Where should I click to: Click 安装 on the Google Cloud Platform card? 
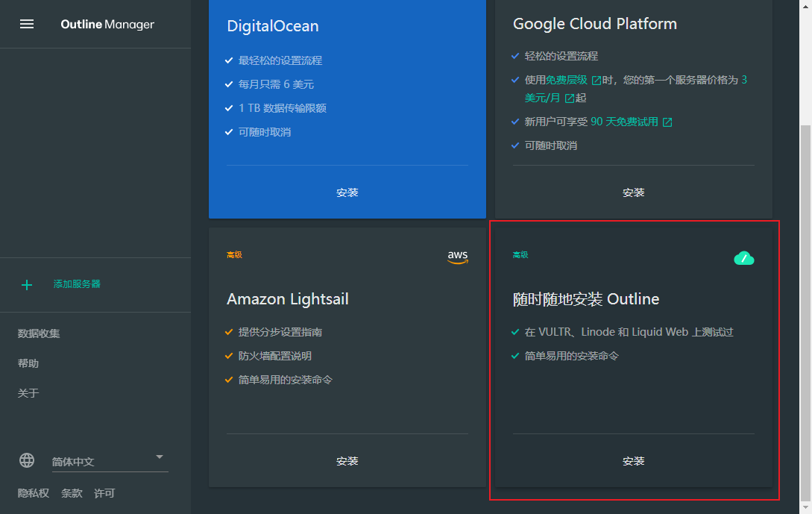633,192
